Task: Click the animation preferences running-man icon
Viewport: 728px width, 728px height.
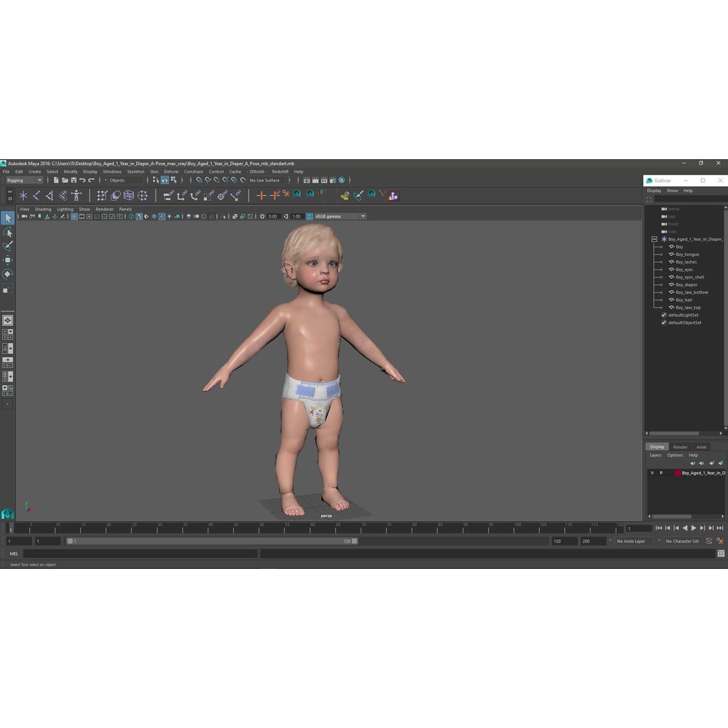Action: point(720,541)
